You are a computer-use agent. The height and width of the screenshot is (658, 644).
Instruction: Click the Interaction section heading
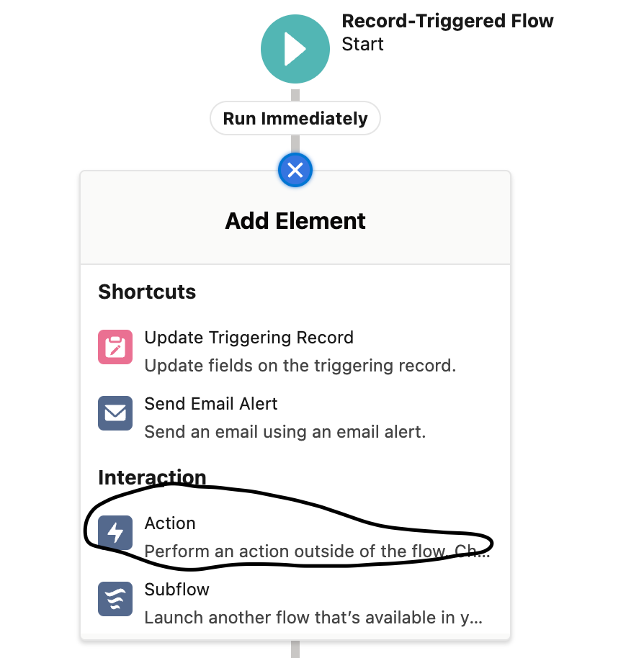point(152,477)
